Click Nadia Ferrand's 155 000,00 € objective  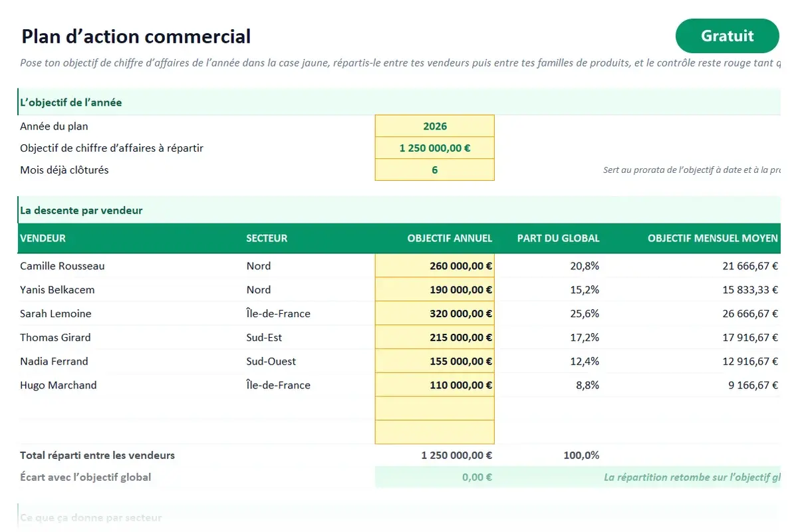coord(435,362)
